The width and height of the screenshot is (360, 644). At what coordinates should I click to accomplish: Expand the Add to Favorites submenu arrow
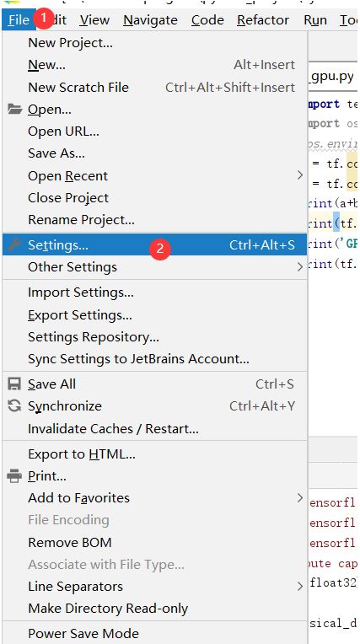coord(300,498)
